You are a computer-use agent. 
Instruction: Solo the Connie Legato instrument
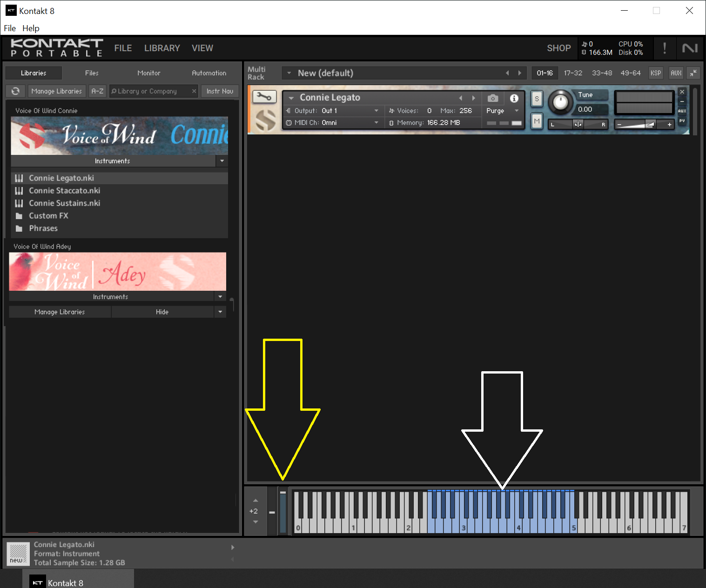tap(537, 99)
